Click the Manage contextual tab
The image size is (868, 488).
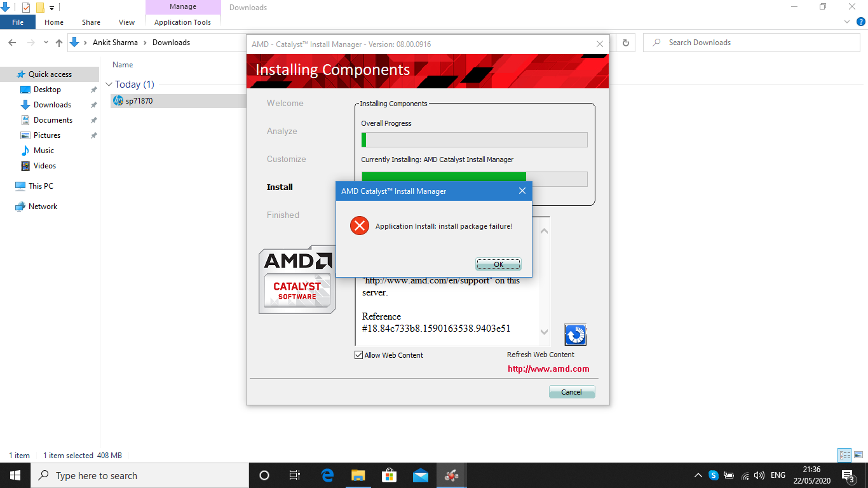pyautogui.click(x=183, y=7)
